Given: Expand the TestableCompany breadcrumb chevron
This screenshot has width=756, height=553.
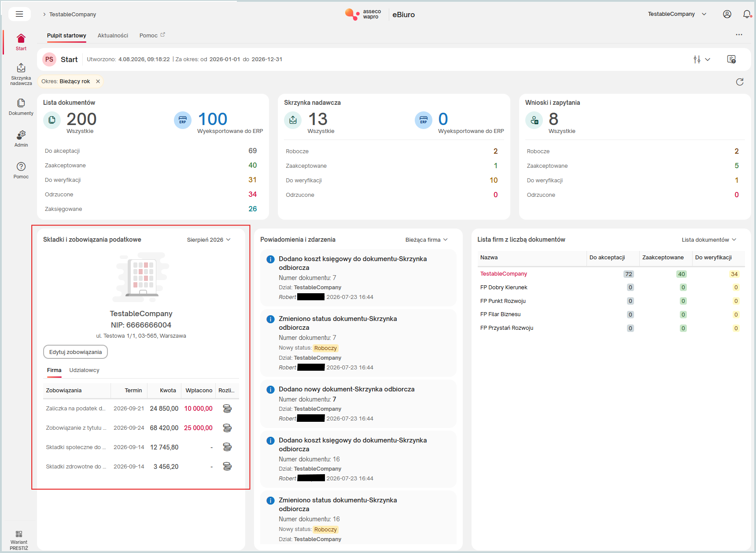Looking at the screenshot, I should click(x=44, y=15).
